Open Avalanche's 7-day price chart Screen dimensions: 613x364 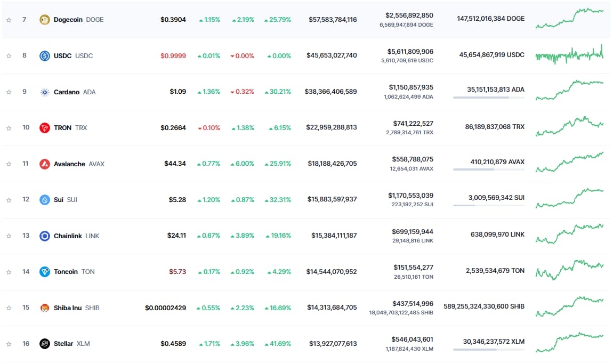[x=569, y=163]
